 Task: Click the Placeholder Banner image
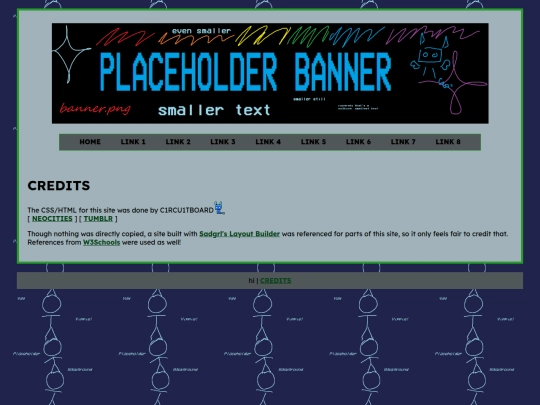pyautogui.click(x=270, y=73)
